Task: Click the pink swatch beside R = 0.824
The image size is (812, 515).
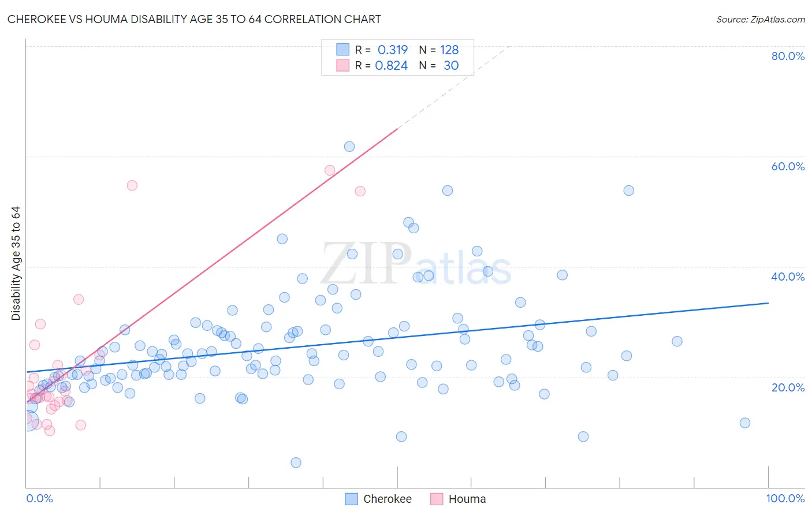Action: pyautogui.click(x=343, y=65)
